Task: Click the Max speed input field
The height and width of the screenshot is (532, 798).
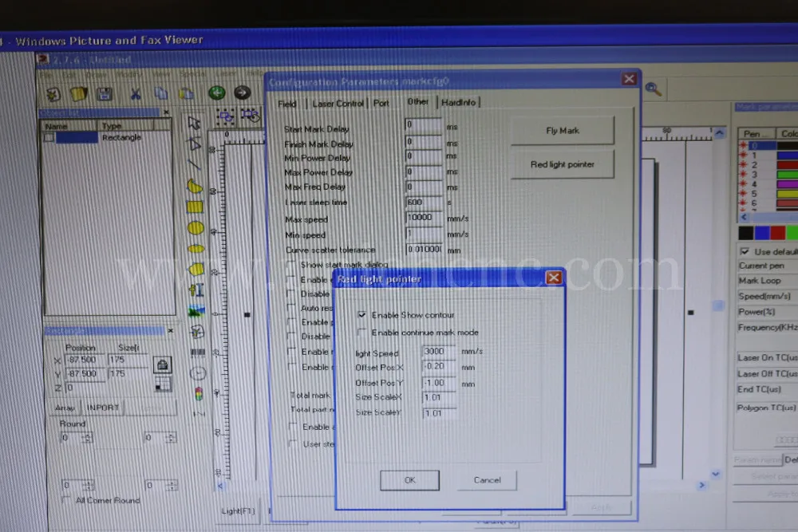Action: pos(425,218)
